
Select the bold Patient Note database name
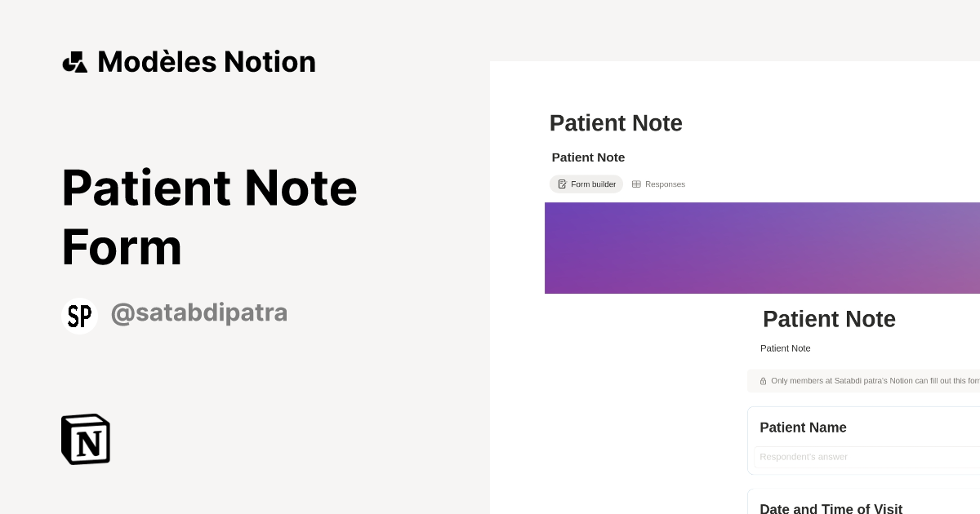pos(588,157)
